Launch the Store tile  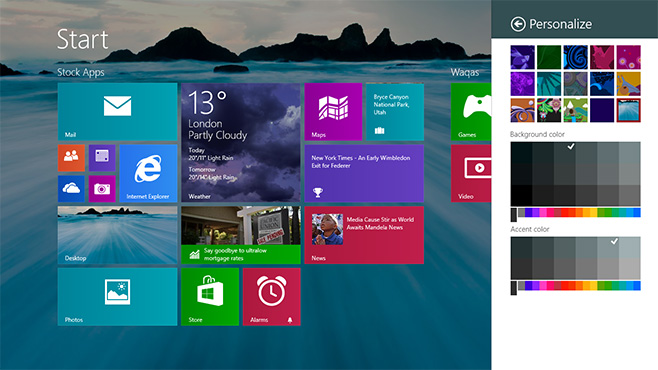click(210, 297)
